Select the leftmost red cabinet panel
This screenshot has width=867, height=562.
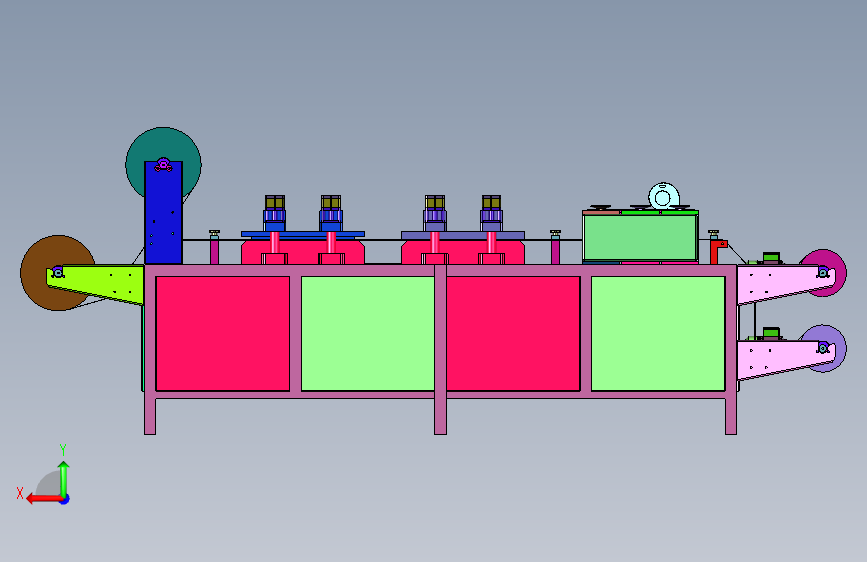(x=223, y=334)
